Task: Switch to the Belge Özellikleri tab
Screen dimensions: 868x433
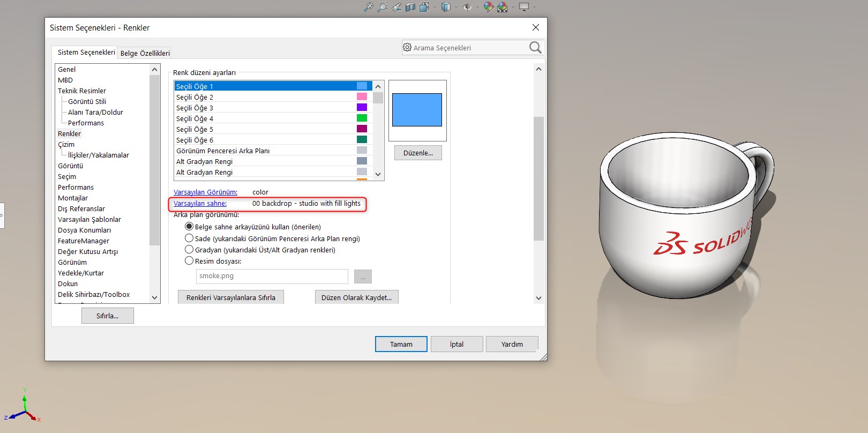Action: pos(145,53)
